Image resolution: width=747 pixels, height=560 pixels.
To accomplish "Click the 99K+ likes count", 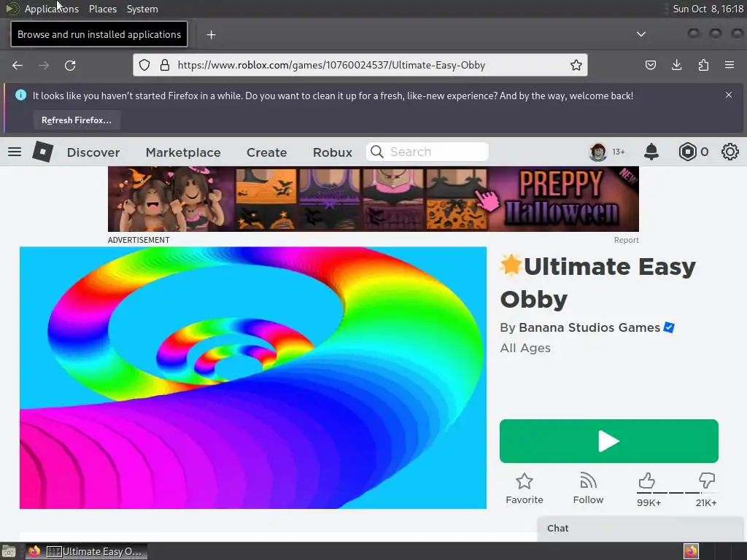I will pyautogui.click(x=649, y=503).
